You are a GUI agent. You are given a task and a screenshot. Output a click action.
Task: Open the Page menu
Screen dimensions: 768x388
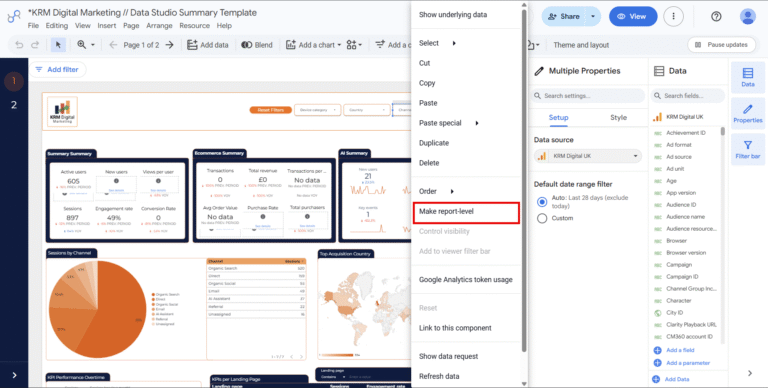(x=131, y=25)
